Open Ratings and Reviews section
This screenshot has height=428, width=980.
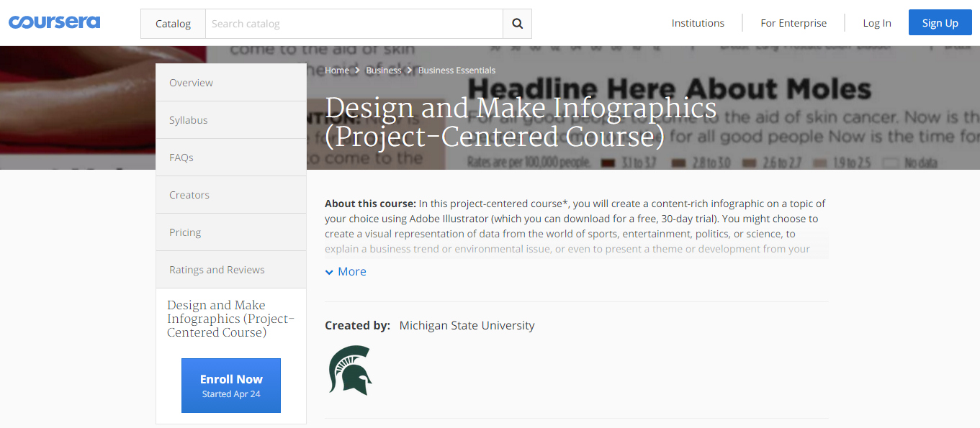(x=231, y=270)
